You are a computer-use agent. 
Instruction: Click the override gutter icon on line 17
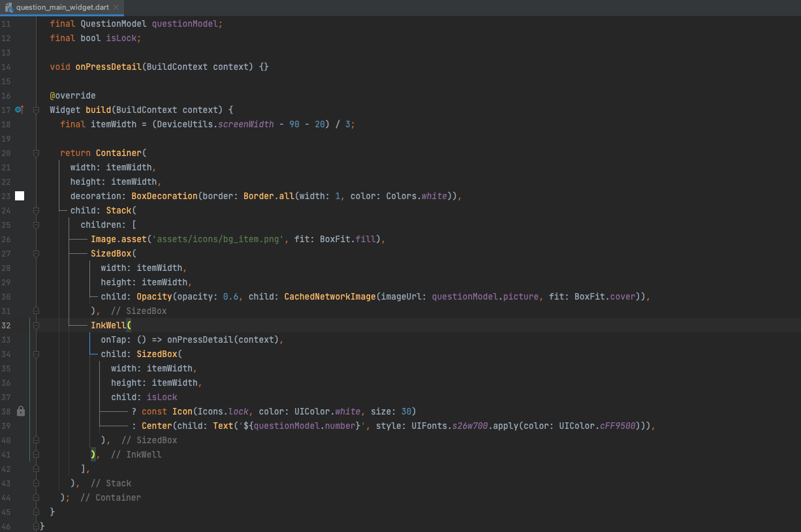pos(20,110)
